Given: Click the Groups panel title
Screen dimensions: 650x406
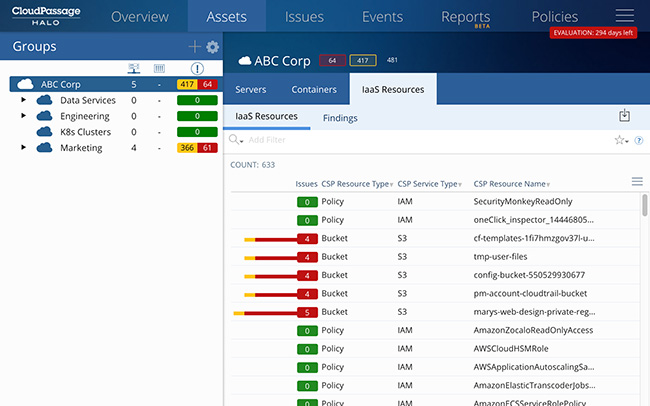Looking at the screenshot, I should (34, 46).
